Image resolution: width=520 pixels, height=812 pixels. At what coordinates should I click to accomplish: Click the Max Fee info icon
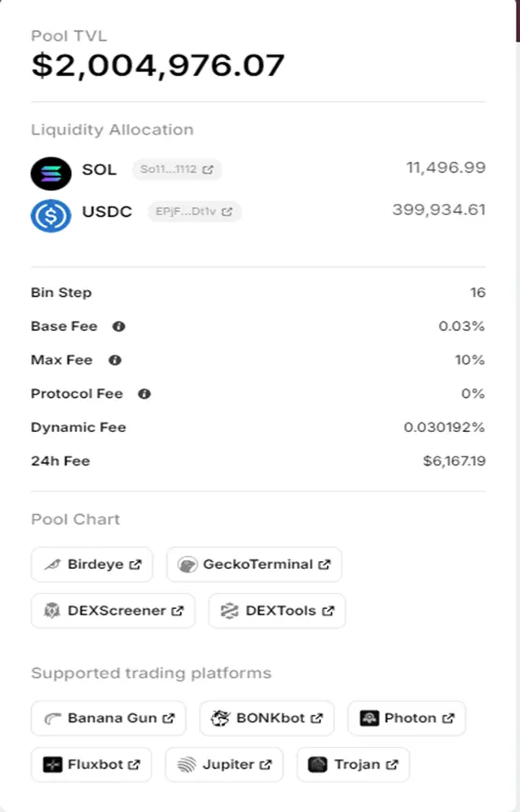[x=115, y=360]
